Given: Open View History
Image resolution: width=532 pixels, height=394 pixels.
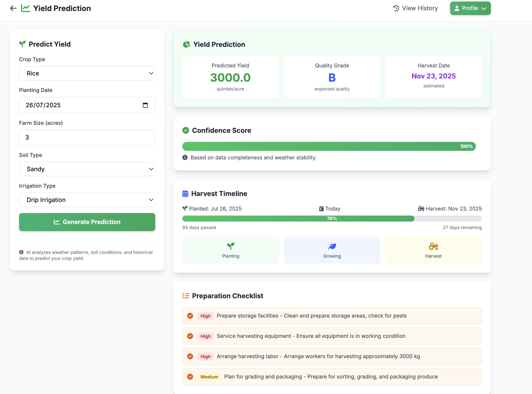Looking at the screenshot, I should click(x=416, y=8).
